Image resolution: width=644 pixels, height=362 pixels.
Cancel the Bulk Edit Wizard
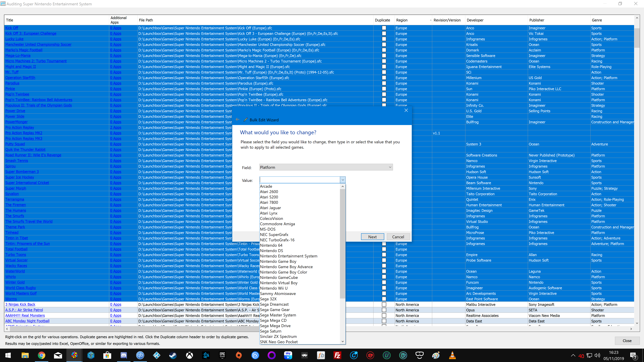click(398, 237)
